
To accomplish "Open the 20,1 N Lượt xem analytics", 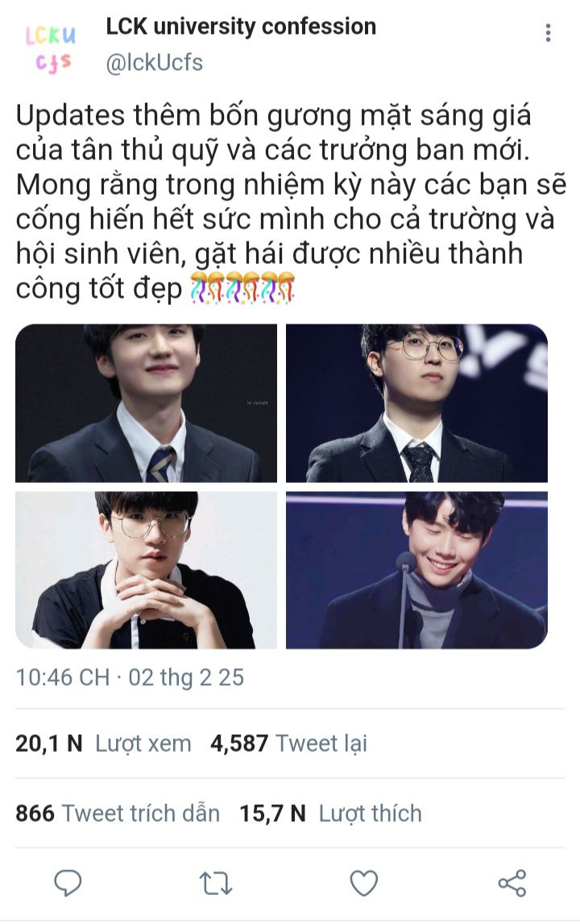I will (x=103, y=743).
